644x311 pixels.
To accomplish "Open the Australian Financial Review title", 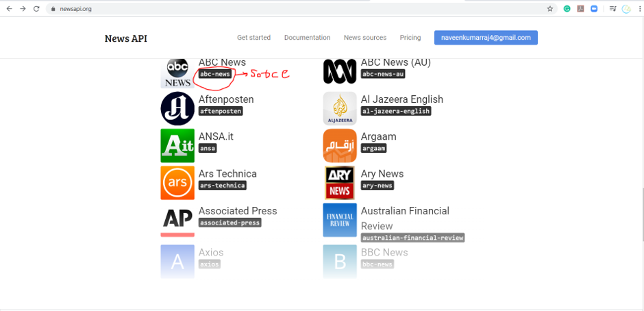I will [x=405, y=219].
